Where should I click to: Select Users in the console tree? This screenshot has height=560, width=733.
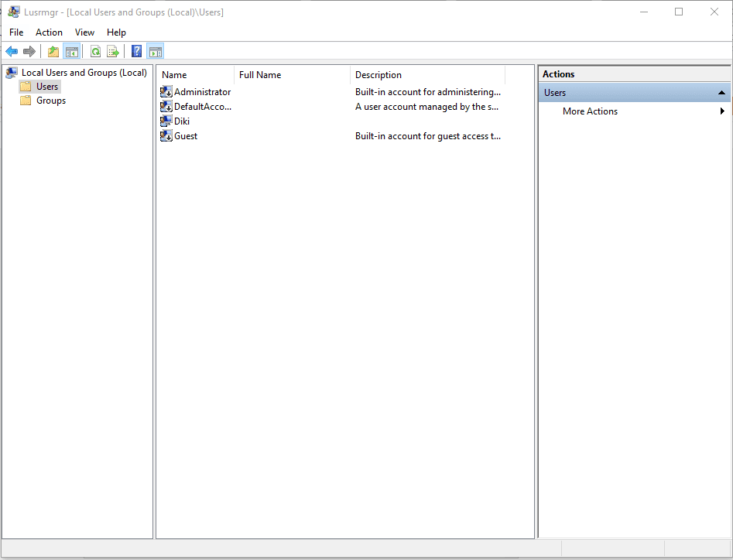tap(47, 87)
